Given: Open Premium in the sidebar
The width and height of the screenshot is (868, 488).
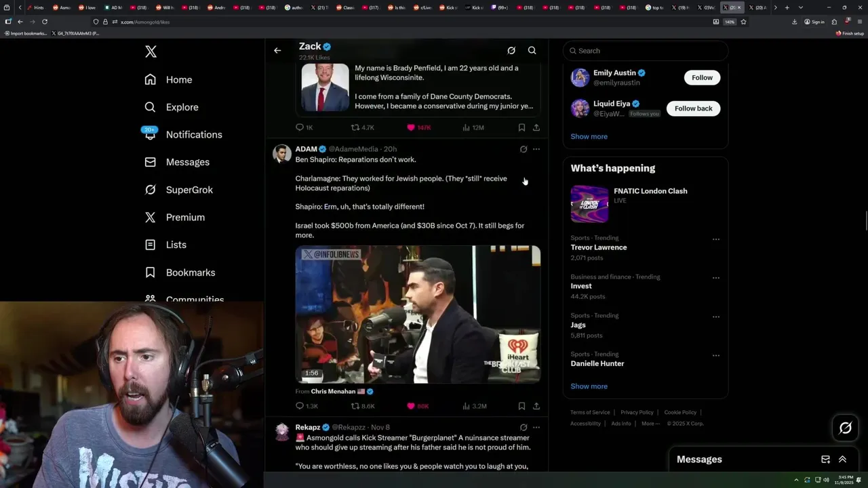Looking at the screenshot, I should (x=174, y=217).
